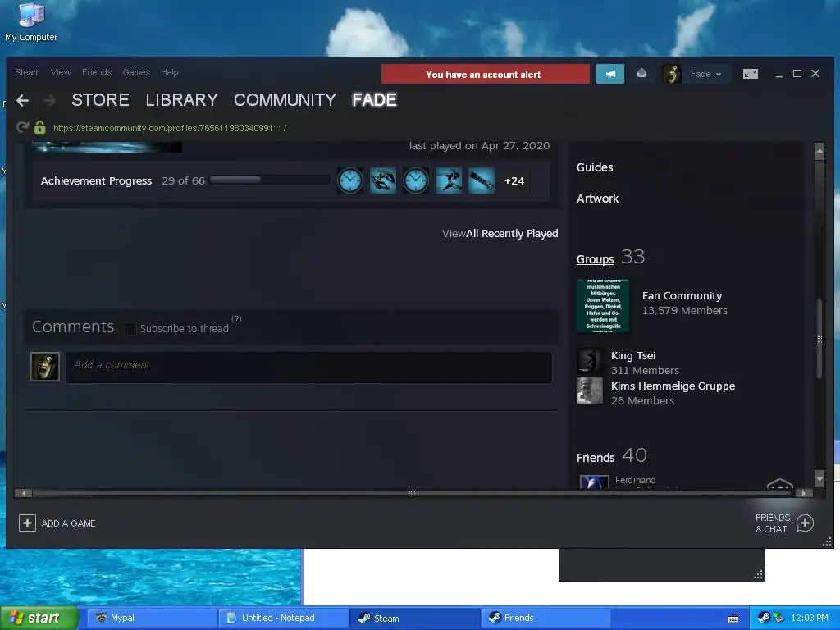Click the achievement progress bar
This screenshot has height=630, width=840.
pyautogui.click(x=269, y=180)
